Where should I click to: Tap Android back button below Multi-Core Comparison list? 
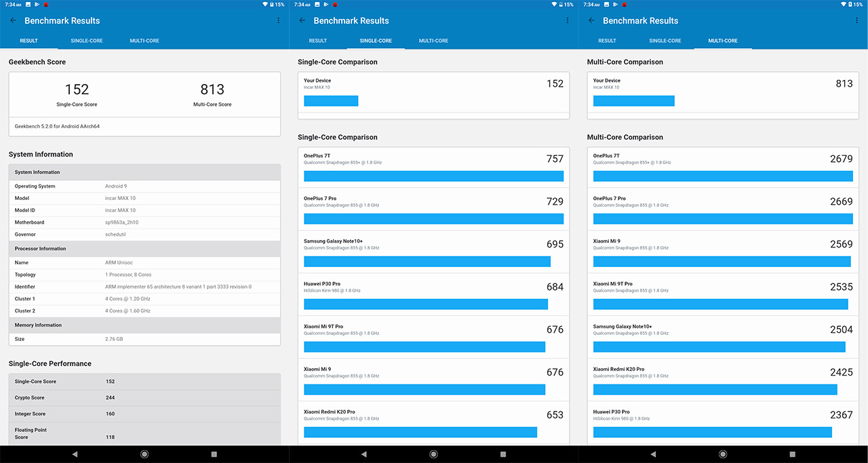653,454
